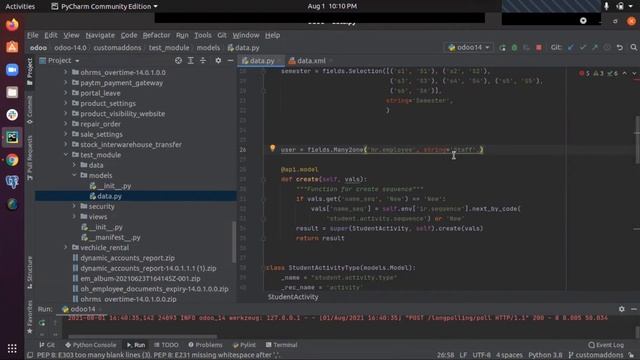Image resolution: width=640 pixels, height=360 pixels.
Task: Open the File menu
Action: [x=32, y=35]
